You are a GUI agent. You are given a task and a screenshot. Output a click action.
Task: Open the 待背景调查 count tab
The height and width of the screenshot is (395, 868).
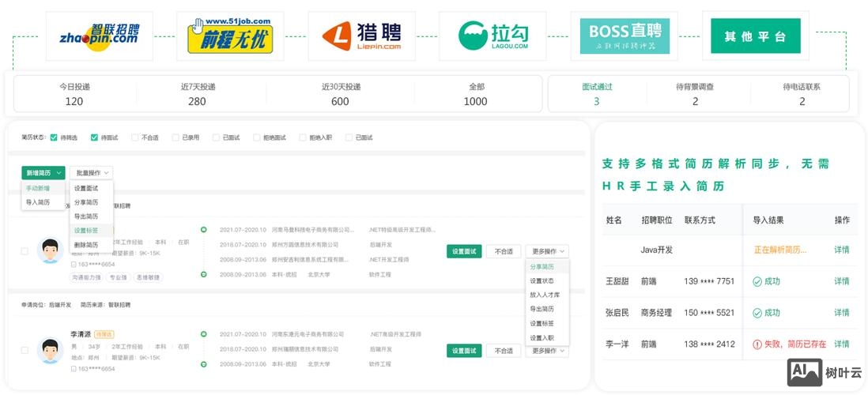point(696,94)
